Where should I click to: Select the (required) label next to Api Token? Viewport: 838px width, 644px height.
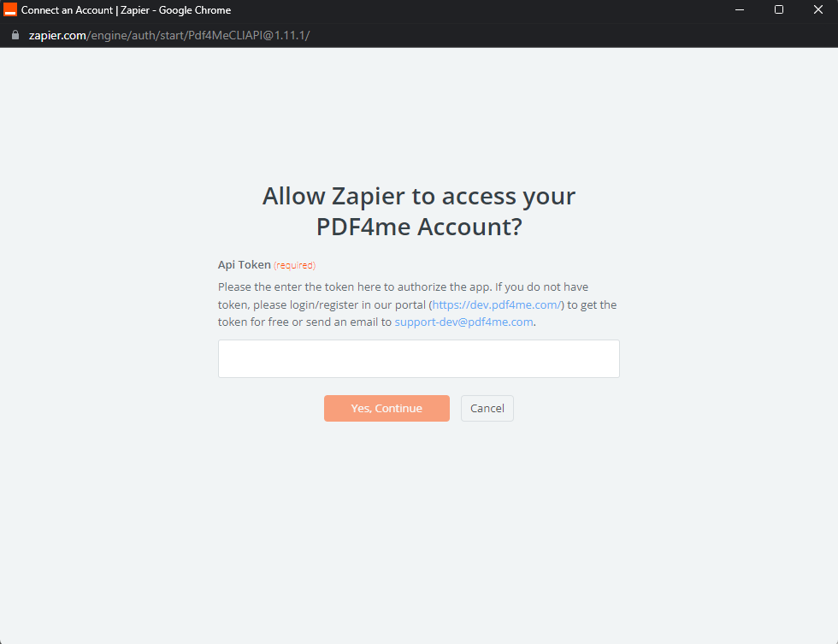point(294,265)
